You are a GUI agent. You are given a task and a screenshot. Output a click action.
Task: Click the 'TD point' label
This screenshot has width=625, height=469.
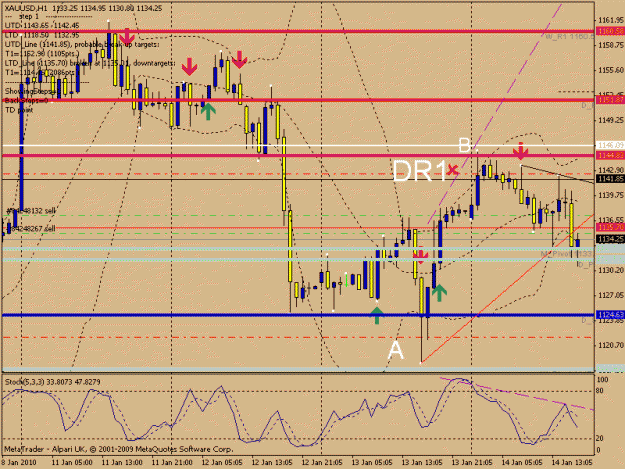19,110
